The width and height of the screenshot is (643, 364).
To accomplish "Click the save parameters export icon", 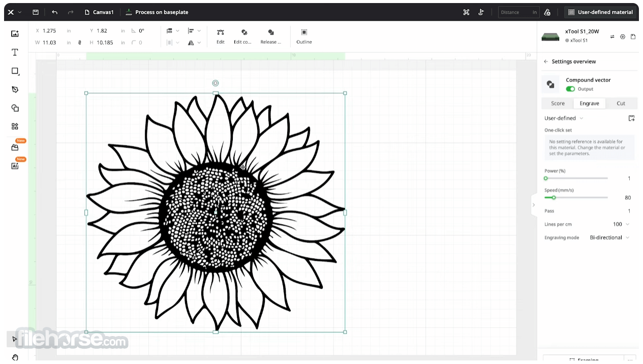I will [x=631, y=118].
